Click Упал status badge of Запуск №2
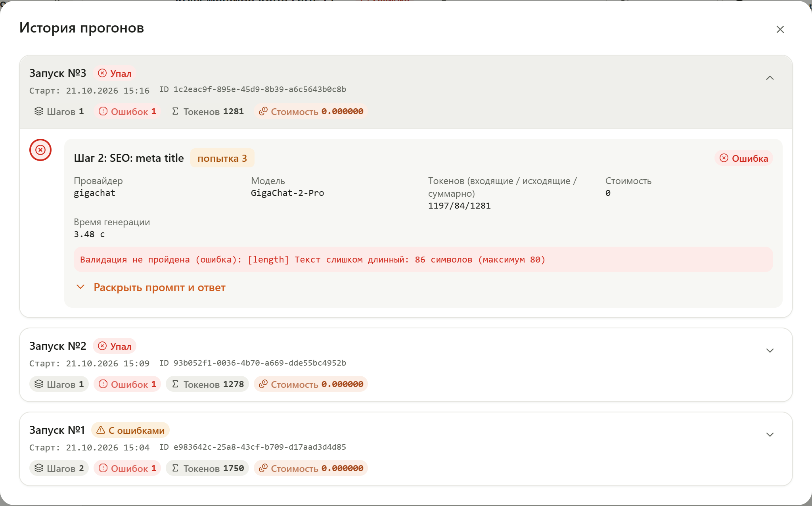 (x=115, y=346)
